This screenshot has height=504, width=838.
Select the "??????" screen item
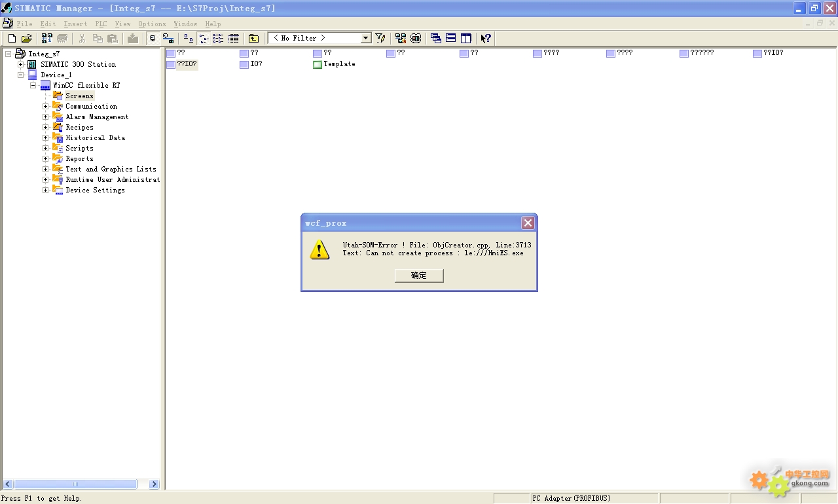click(x=702, y=53)
